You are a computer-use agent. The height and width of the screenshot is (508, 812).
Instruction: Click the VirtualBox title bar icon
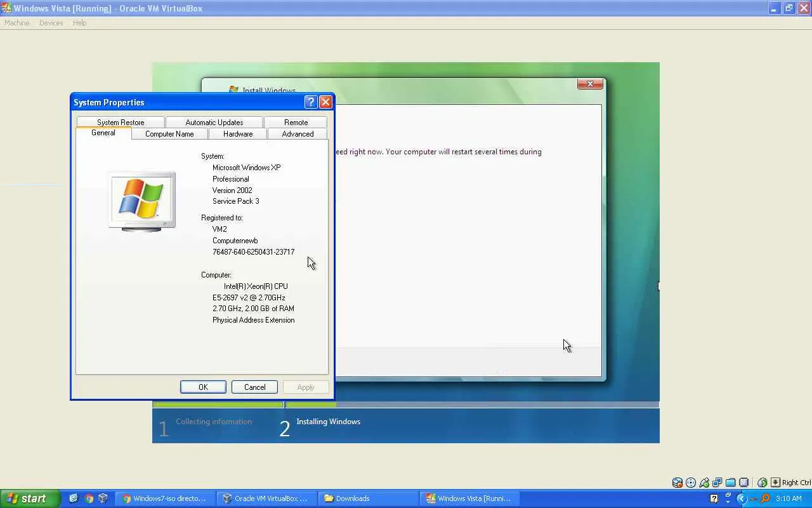point(6,8)
